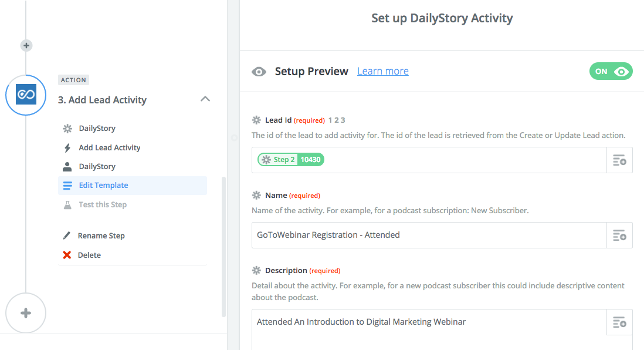
Task: Click the GoToWebinar Registration name input
Action: pyautogui.click(x=429, y=235)
